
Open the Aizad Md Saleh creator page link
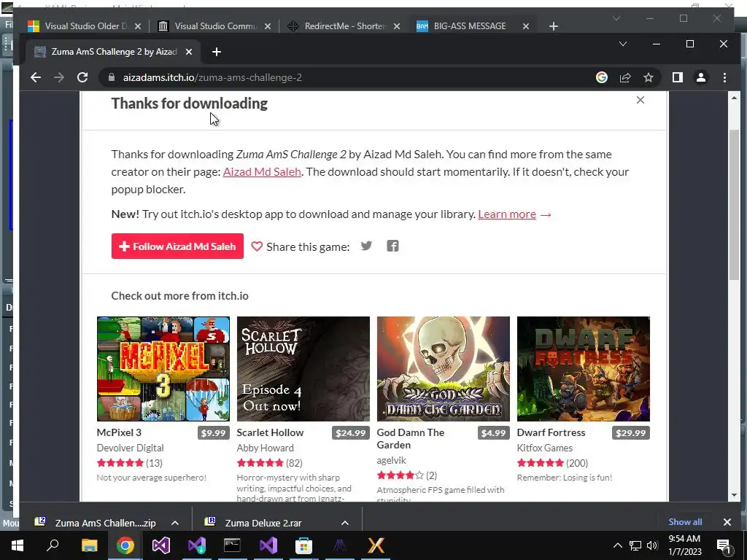[x=262, y=172]
